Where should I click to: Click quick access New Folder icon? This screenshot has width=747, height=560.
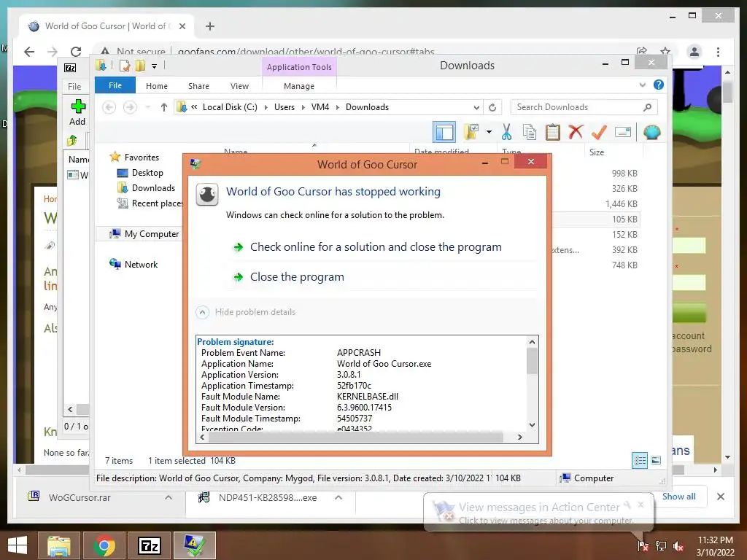[x=140, y=65]
